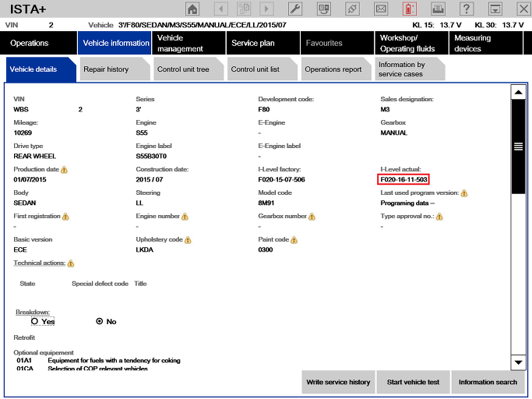Open the operations list icon between arrows
Image resolution: width=532 pixels, height=399 pixels.
244,9
